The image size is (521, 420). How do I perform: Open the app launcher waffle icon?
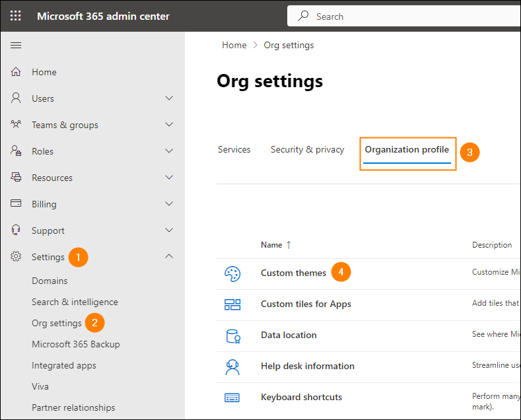pyautogui.click(x=16, y=16)
